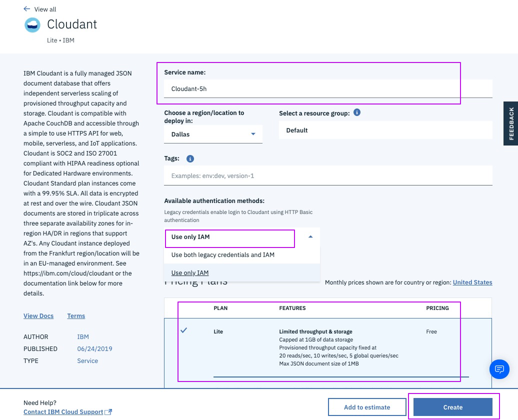Click the Cloudant page title

coord(72,24)
